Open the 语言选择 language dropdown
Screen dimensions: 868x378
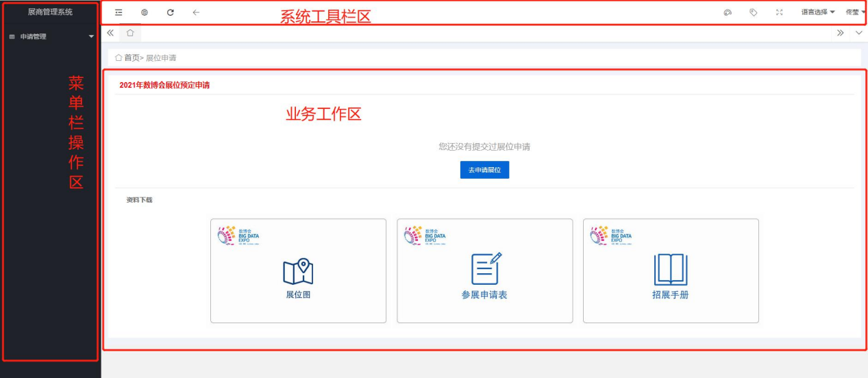point(818,12)
